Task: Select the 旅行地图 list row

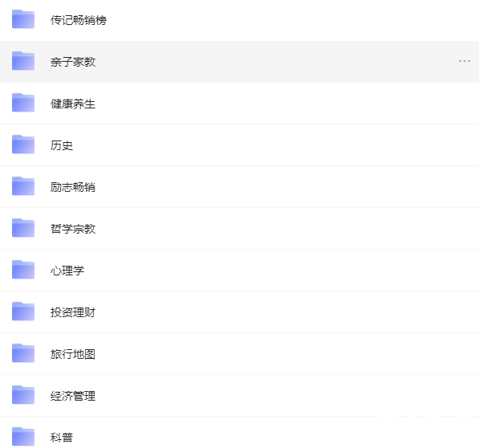Action: pyautogui.click(x=239, y=354)
